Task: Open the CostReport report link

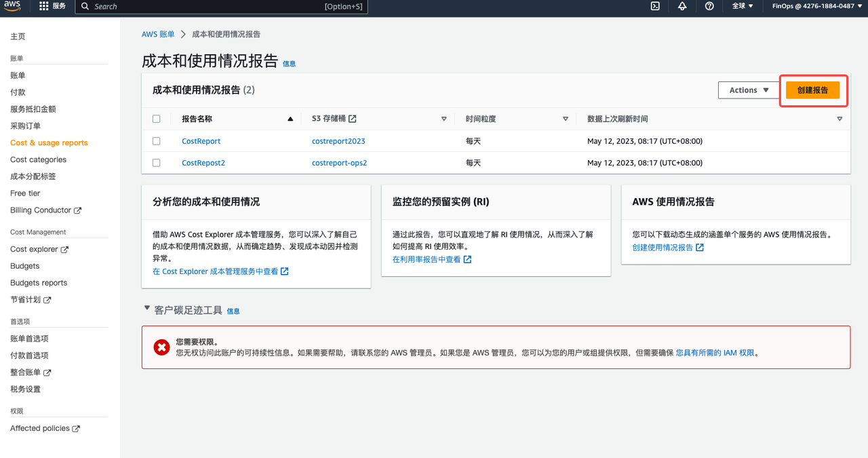Action: (x=201, y=141)
